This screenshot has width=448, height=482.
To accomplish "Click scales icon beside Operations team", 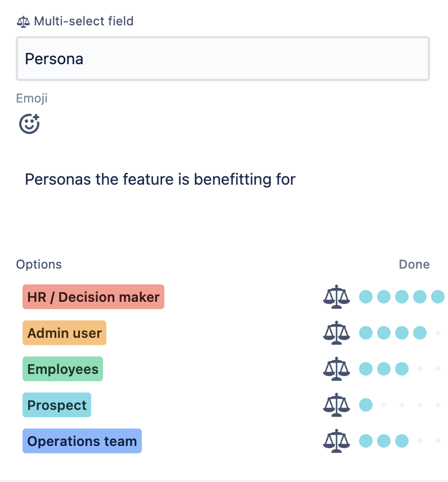I will pos(336,440).
